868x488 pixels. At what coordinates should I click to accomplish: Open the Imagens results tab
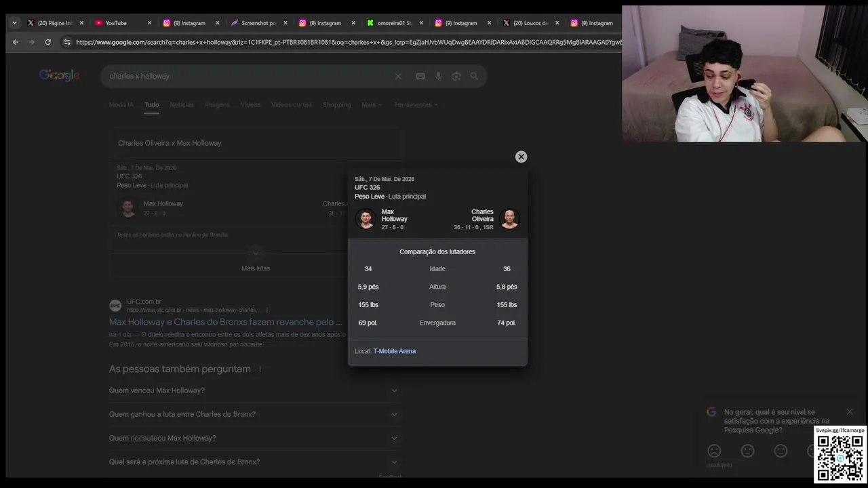pos(217,105)
